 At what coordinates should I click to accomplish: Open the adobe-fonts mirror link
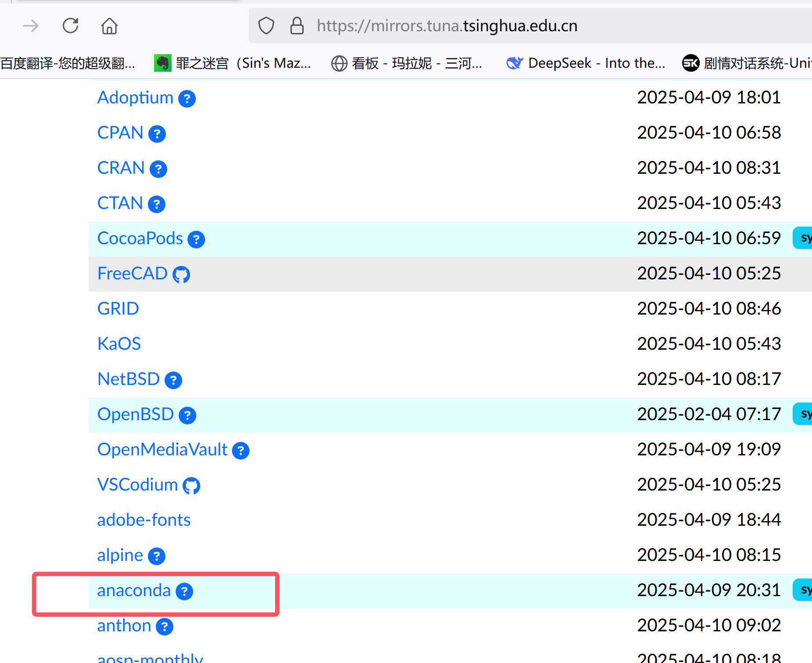(x=144, y=520)
